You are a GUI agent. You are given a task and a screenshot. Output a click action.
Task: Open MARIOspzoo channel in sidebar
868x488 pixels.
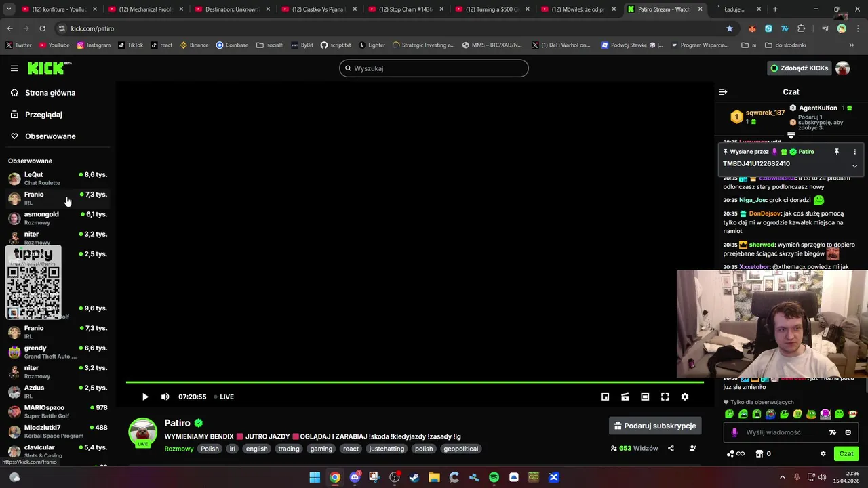click(x=58, y=411)
